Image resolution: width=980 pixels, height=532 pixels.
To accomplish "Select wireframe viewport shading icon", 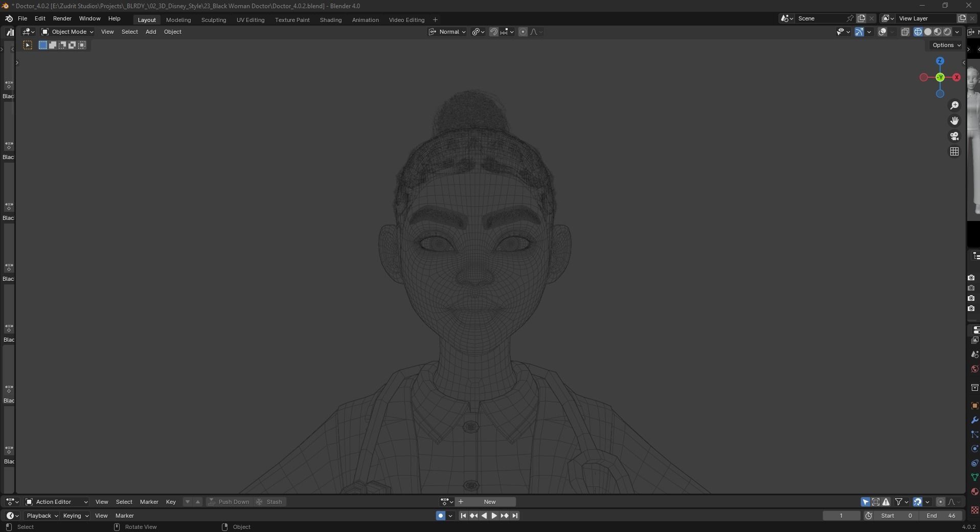I will 918,32.
